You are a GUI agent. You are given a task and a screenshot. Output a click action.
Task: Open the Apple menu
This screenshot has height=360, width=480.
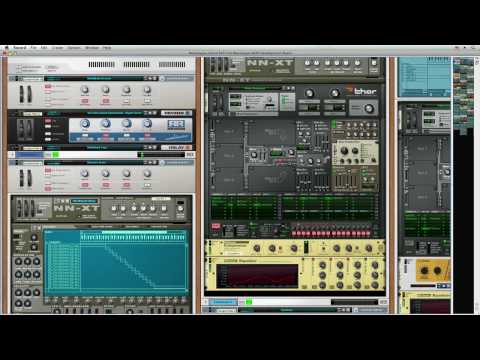click(x=6, y=48)
